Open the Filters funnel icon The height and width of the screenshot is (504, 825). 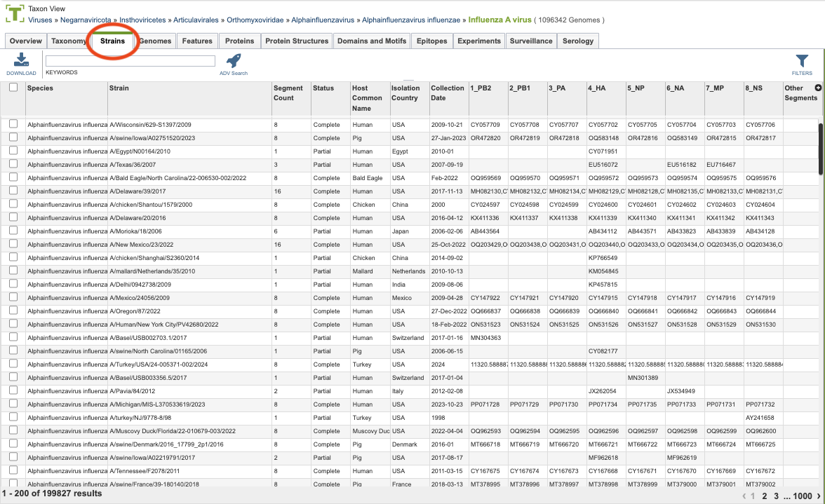802,61
